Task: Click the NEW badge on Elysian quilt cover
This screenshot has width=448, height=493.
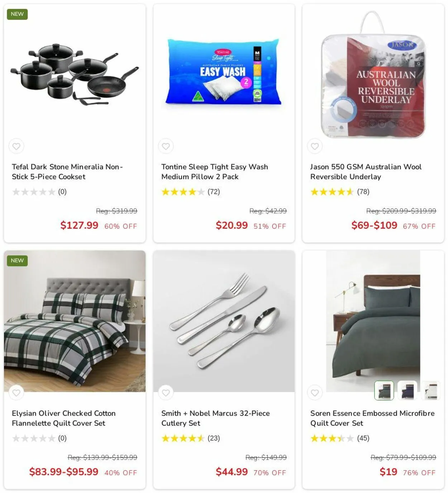Action: pos(17,260)
